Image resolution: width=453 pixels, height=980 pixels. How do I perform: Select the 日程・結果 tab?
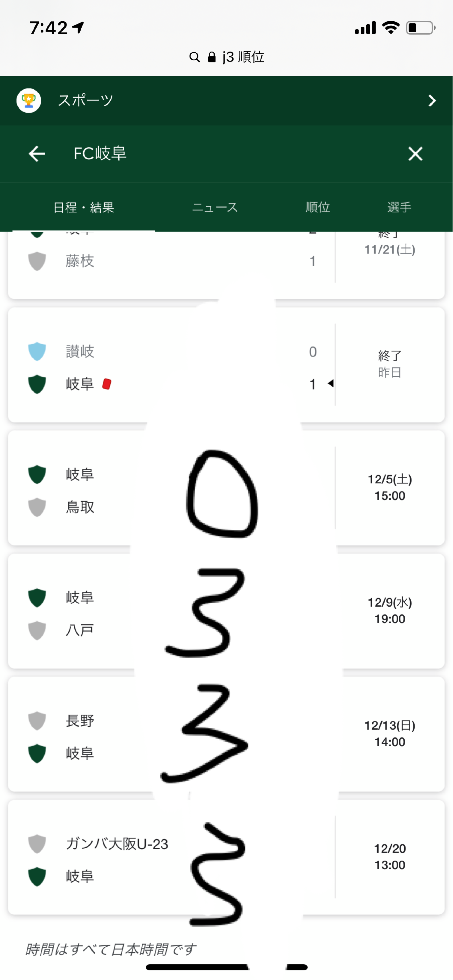84,207
